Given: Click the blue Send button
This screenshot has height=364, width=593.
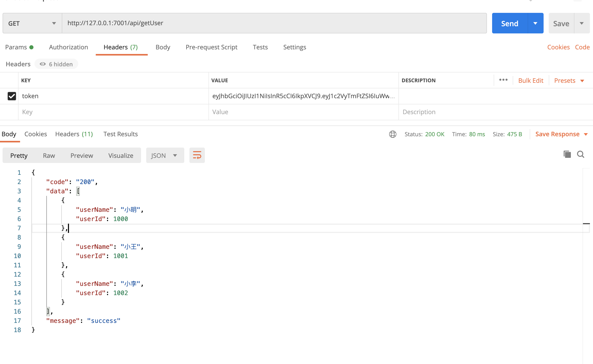Looking at the screenshot, I should [x=510, y=23].
